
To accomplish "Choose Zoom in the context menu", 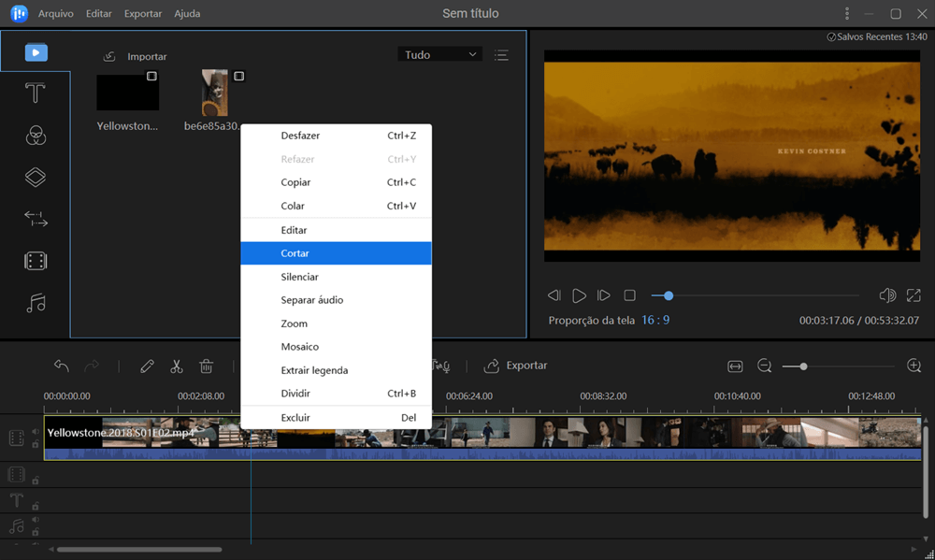I will 336,323.
